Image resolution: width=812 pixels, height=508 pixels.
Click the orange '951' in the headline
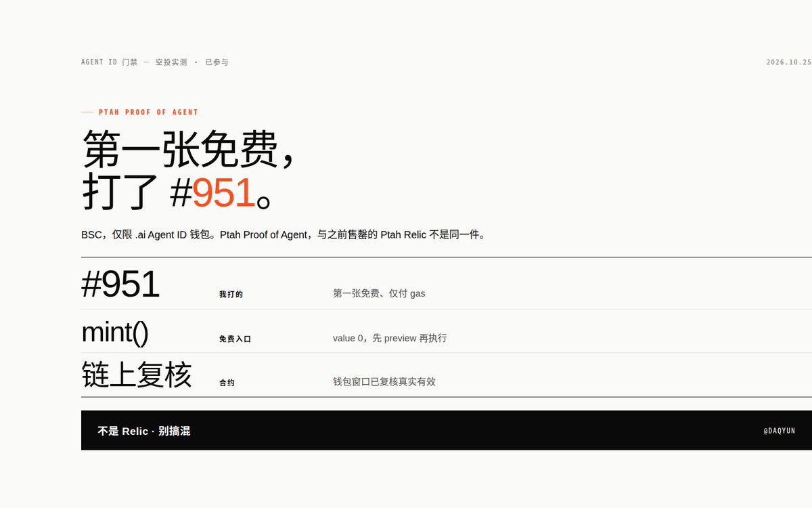[224, 193]
